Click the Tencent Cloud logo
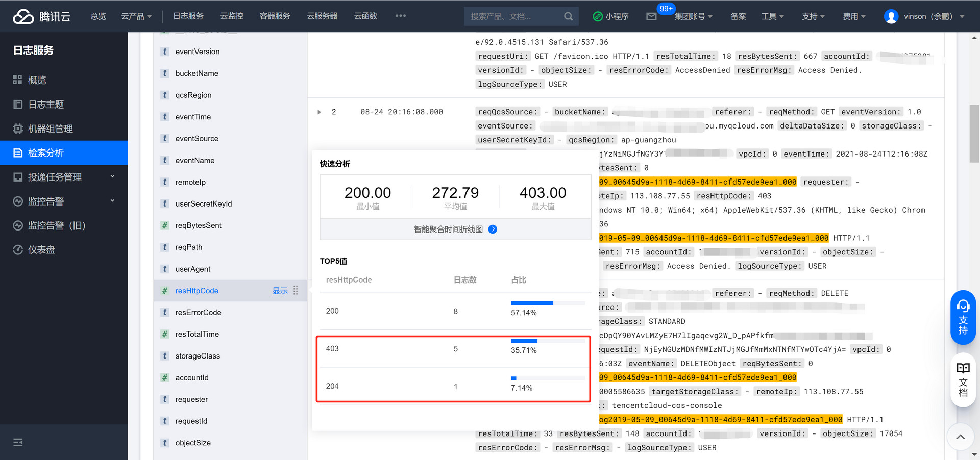Viewport: 980px width, 460px height. (x=41, y=16)
